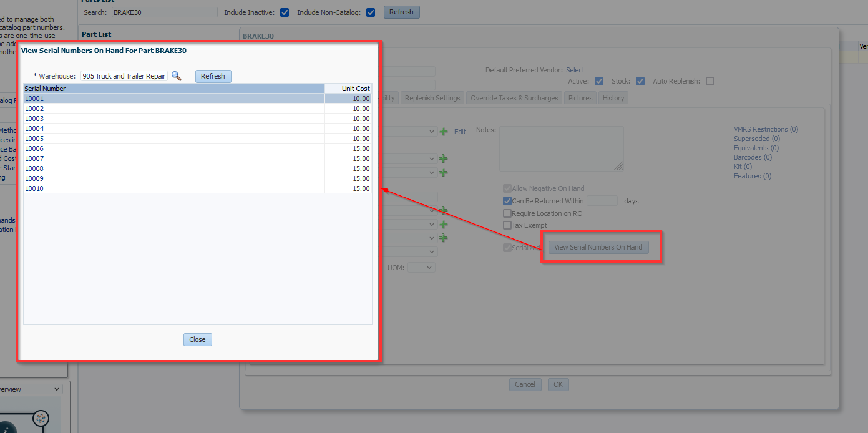Toggle the Include Inactive checkbox
Image resolution: width=868 pixels, height=433 pixels.
285,12
